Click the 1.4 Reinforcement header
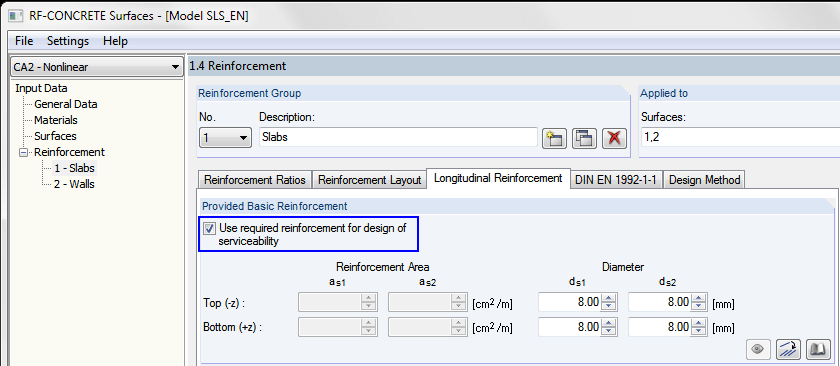Image resolution: width=840 pixels, height=366 pixels. [x=238, y=66]
